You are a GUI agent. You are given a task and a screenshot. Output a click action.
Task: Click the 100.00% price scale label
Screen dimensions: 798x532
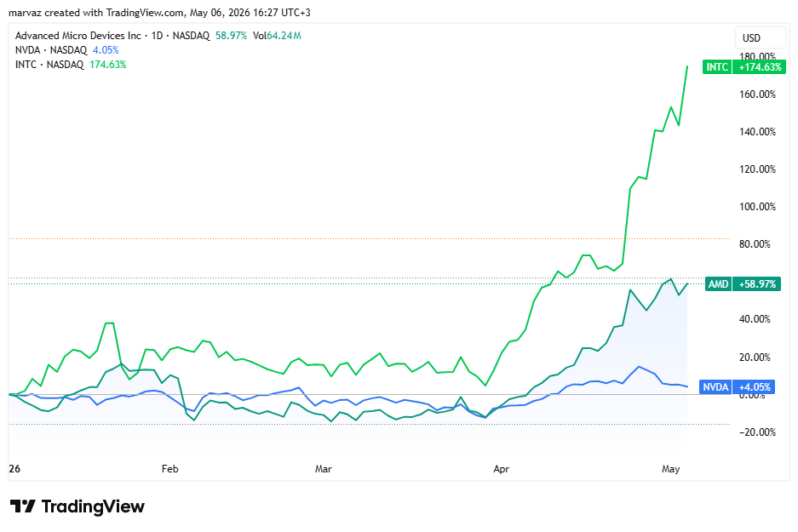tap(757, 207)
